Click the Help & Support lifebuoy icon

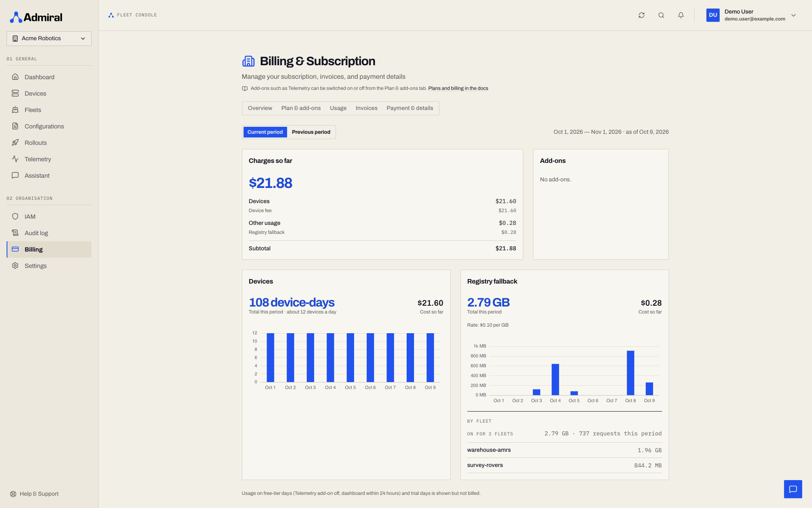click(x=13, y=494)
